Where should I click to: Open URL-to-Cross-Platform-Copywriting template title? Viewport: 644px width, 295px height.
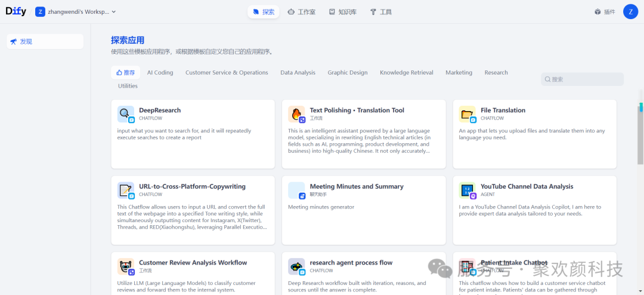(192, 186)
